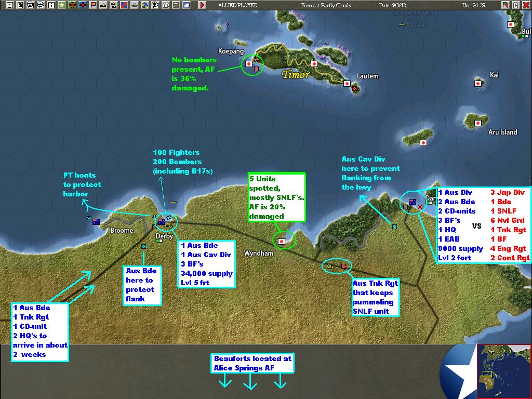Select the Japanese flag on Aru Island

point(478,123)
